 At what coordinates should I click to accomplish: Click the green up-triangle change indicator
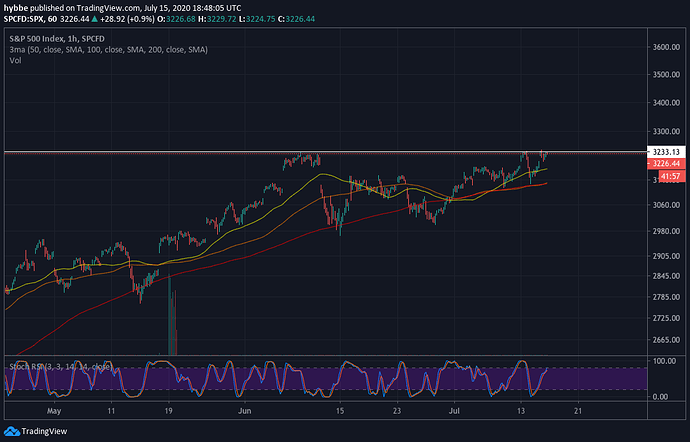coord(95,19)
